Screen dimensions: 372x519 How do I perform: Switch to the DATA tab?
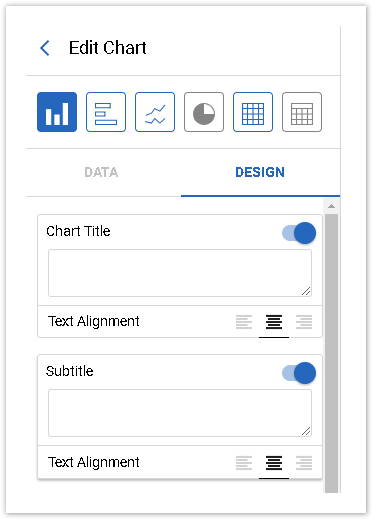point(101,172)
